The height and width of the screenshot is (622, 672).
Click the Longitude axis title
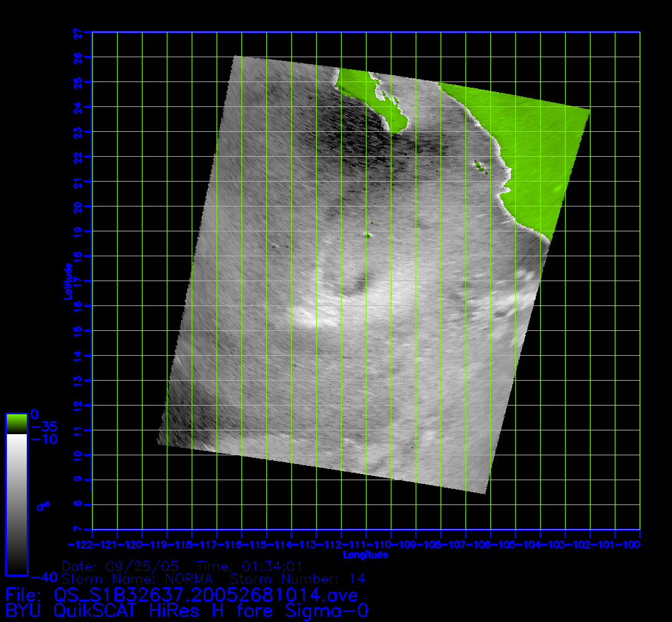(366, 555)
